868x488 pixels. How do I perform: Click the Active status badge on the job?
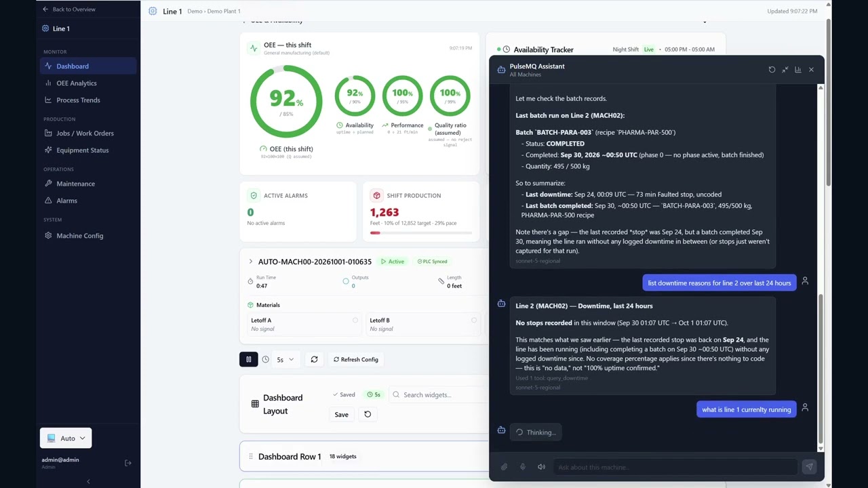tap(393, 262)
